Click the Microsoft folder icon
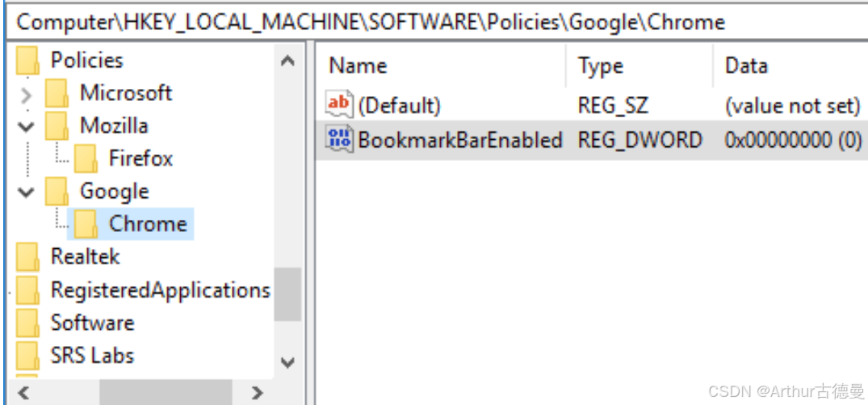 tap(57, 93)
